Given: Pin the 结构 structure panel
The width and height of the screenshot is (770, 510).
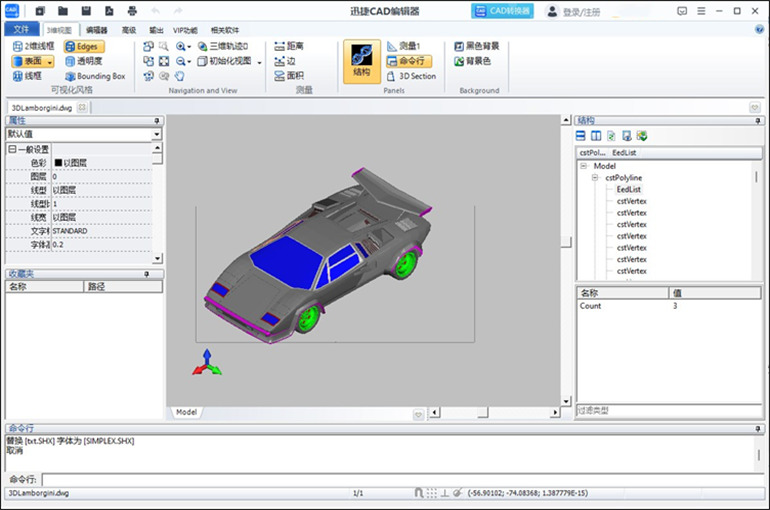Looking at the screenshot, I should coord(758,120).
